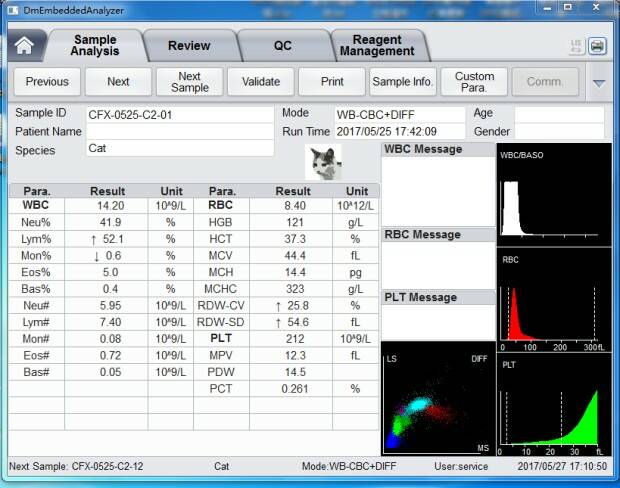Image resolution: width=620 pixels, height=488 pixels.
Task: Select the Sample Analysis tab
Action: 95,45
